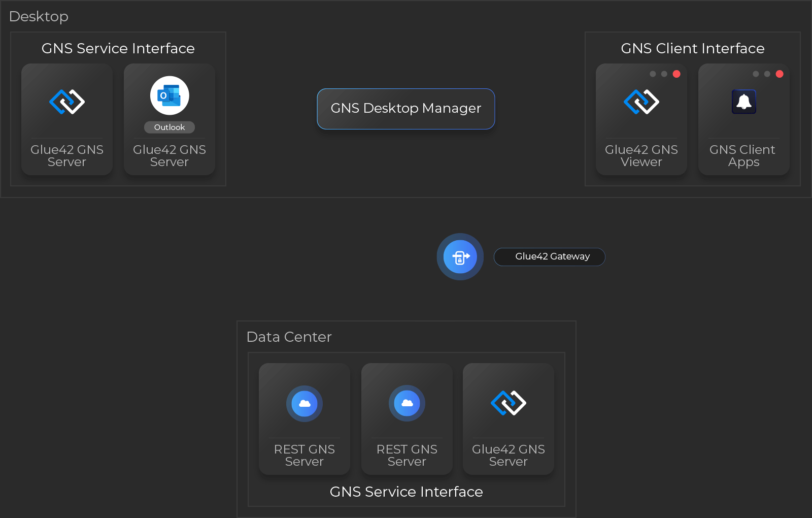Click the cloud icon in the second REST GNS Server
The height and width of the screenshot is (518, 812).
coord(407,404)
